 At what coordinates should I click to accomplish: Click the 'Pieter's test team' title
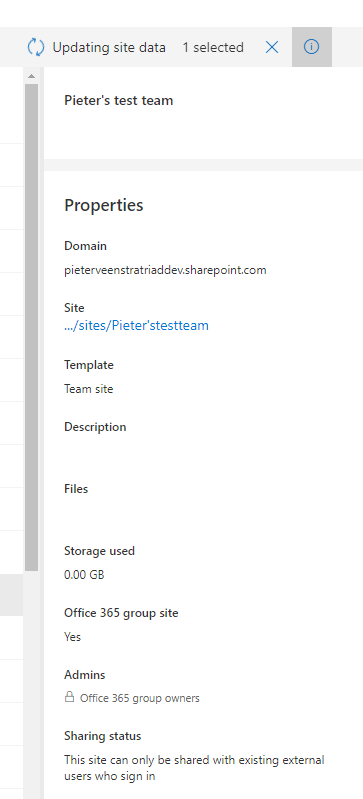click(119, 100)
